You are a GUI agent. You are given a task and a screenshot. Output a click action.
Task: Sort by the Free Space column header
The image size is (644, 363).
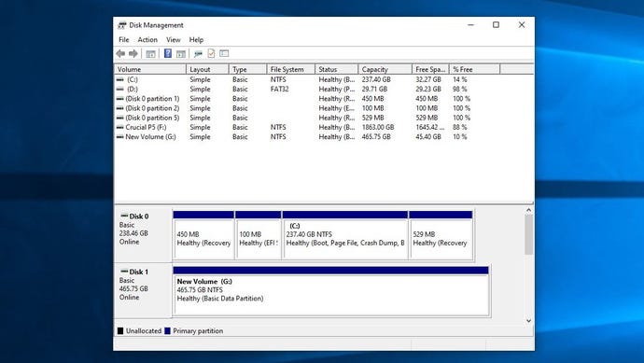430,69
